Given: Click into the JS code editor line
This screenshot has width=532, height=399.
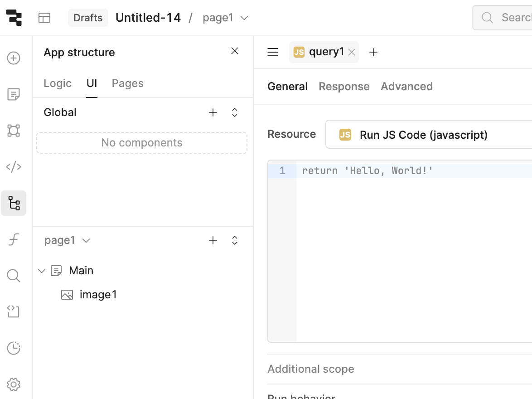Looking at the screenshot, I should click(x=408, y=171).
